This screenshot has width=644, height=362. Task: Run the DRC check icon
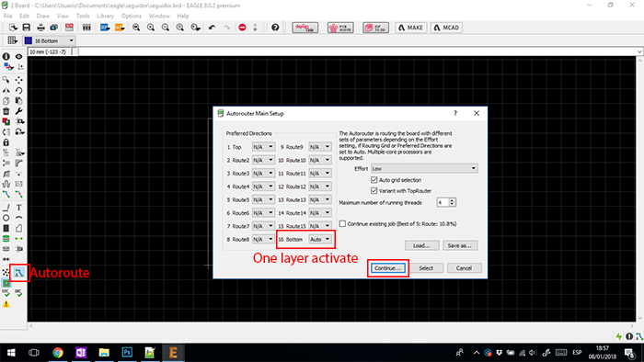(x=19, y=292)
